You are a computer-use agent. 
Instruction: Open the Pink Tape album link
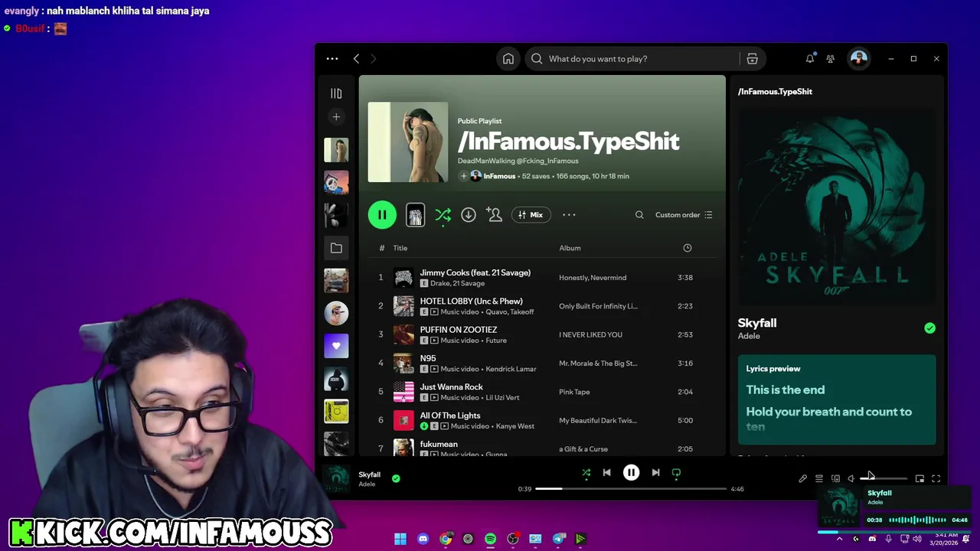574,392
